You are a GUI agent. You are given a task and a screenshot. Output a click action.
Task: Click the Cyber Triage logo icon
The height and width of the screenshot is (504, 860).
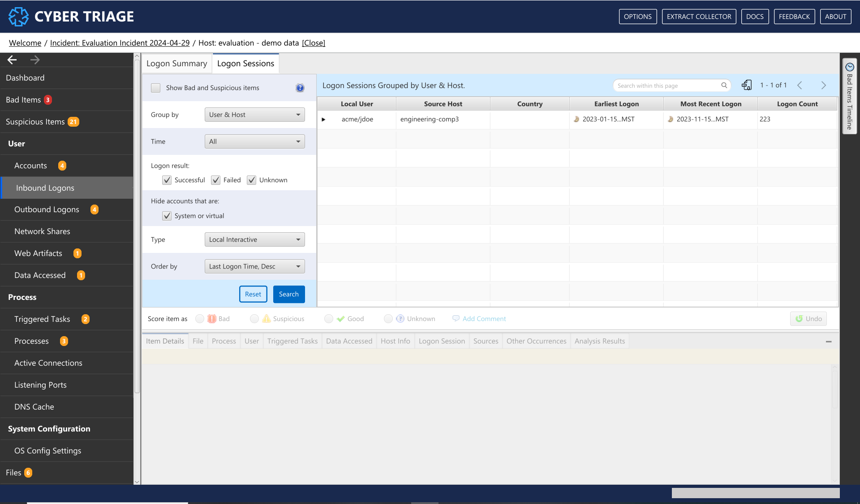tap(18, 16)
